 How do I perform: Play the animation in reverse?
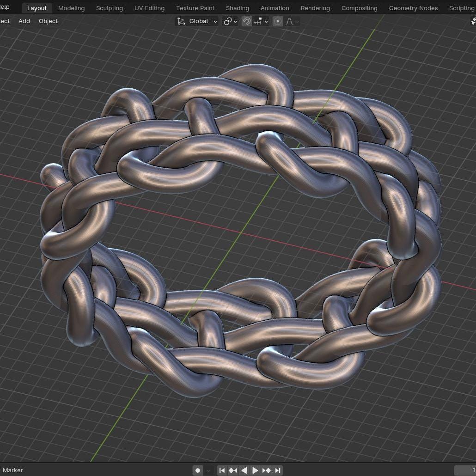(x=244, y=470)
